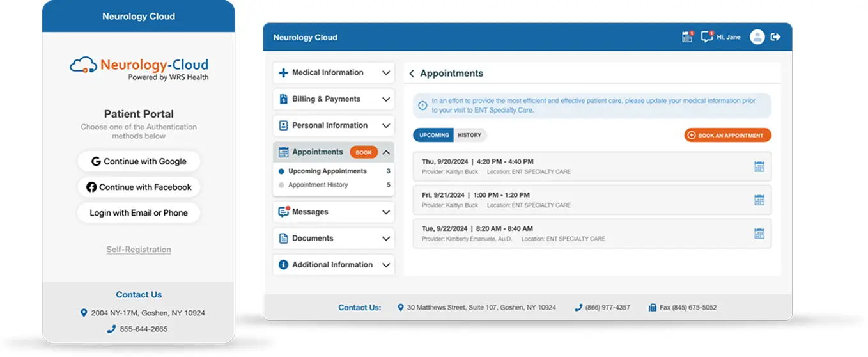Expand the Documents section
868x357 pixels.
tap(386, 239)
